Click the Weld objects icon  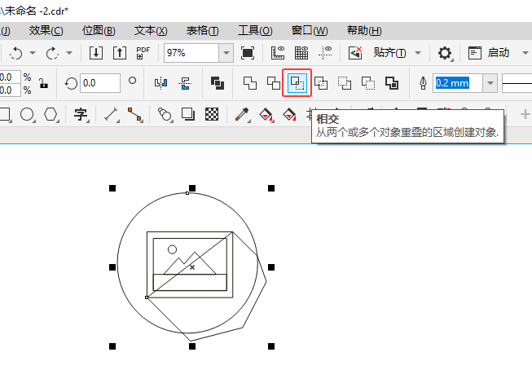pyautogui.click(x=250, y=83)
